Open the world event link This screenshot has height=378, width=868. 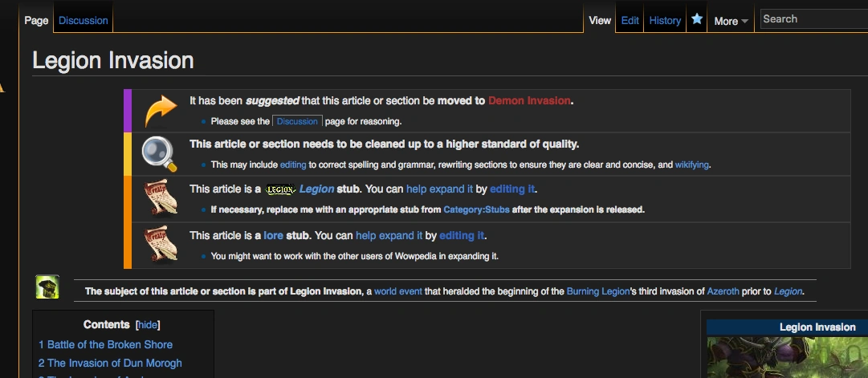[x=398, y=291]
